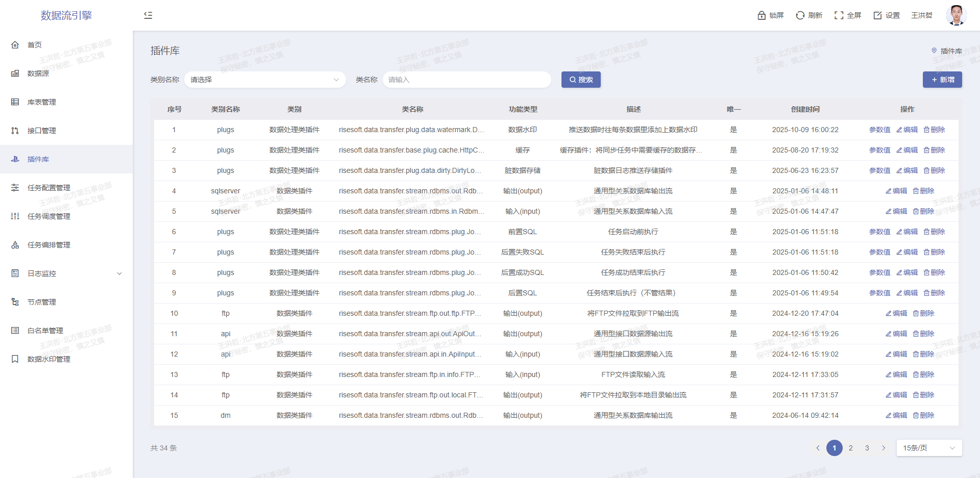Image resolution: width=980 pixels, height=478 pixels.
Task: Click the home icon beside 首页
Action: click(x=15, y=45)
